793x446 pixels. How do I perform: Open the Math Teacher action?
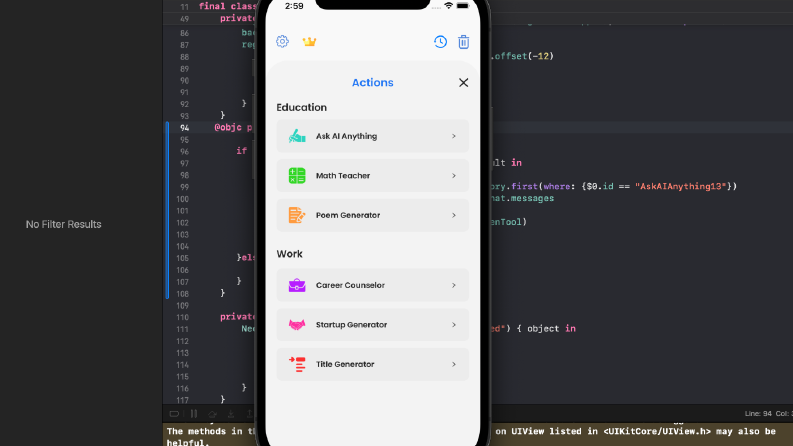point(372,175)
